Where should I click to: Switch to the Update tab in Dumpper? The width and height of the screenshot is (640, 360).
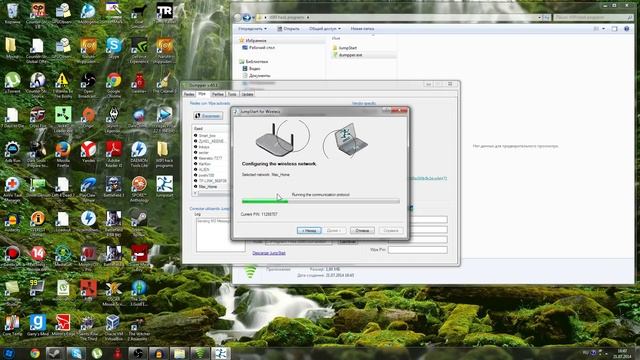coord(247,94)
